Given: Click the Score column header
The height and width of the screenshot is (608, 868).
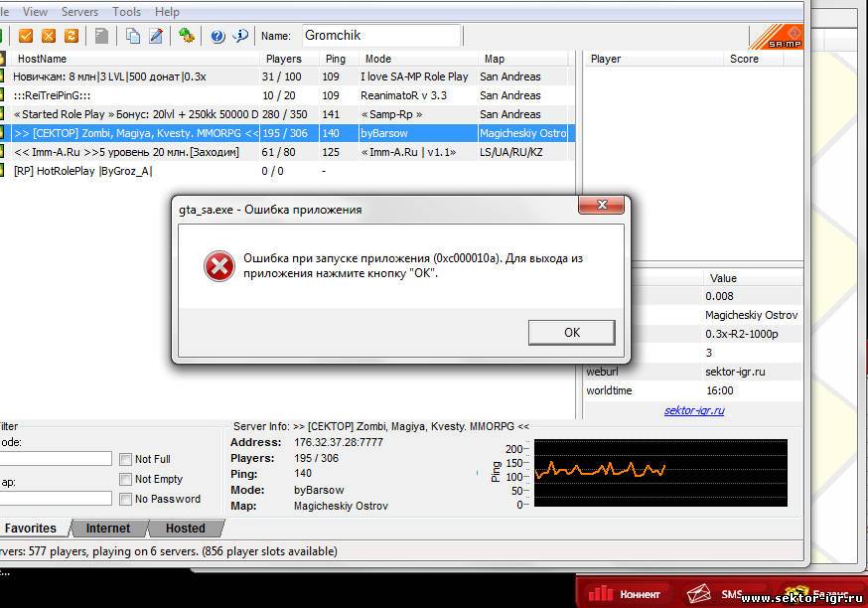Looking at the screenshot, I should (754, 59).
